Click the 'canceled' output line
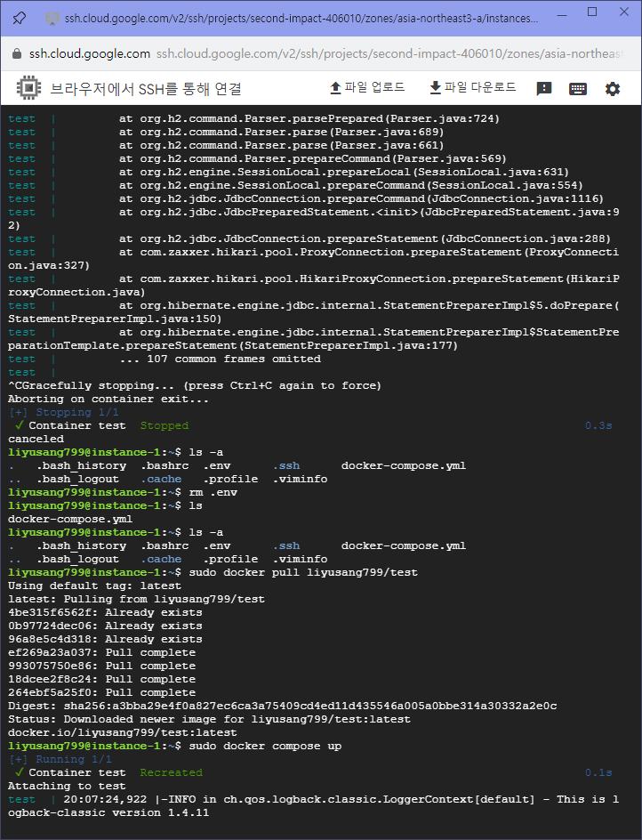The width and height of the screenshot is (642, 840). [x=36, y=440]
